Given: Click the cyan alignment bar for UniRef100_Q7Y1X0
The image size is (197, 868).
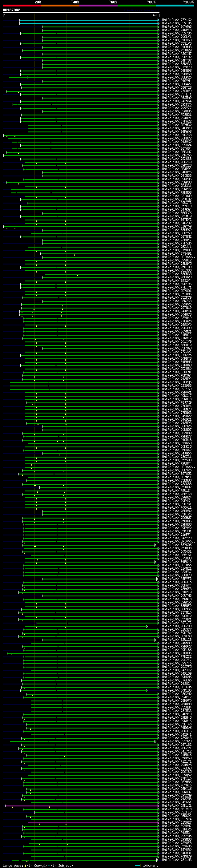Looking at the screenshot, I should (x=89, y=20).
